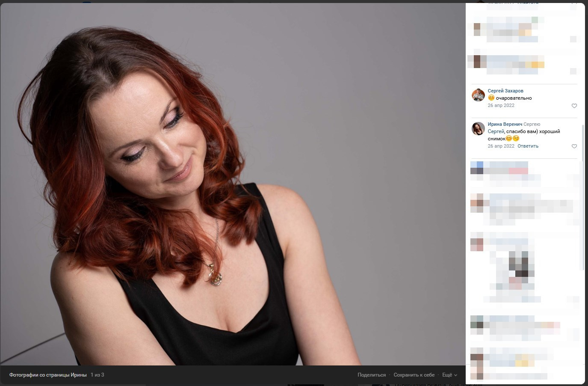
Task: Click the photo counter 1 из 3
Action: pos(98,375)
